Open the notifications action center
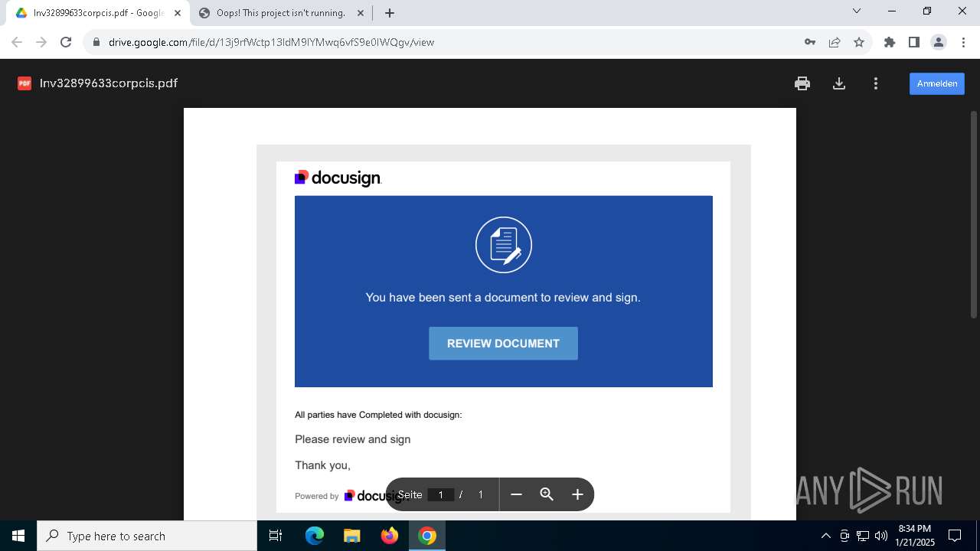Screen dimensions: 980x551 tap(955, 536)
